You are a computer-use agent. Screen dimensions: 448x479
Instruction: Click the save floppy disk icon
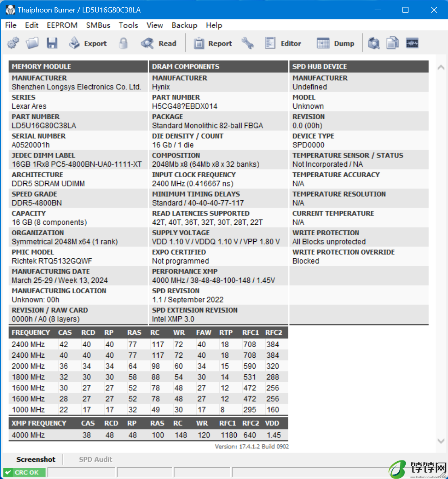(x=52, y=43)
